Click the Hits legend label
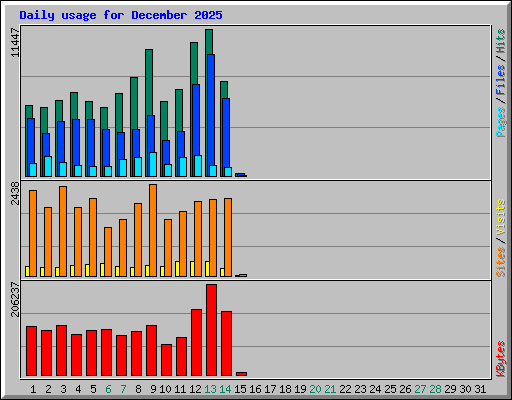 coord(501,41)
